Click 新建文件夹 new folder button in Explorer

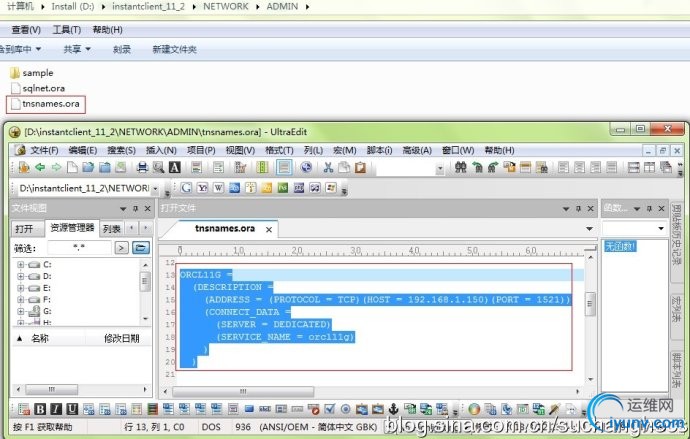(x=174, y=49)
